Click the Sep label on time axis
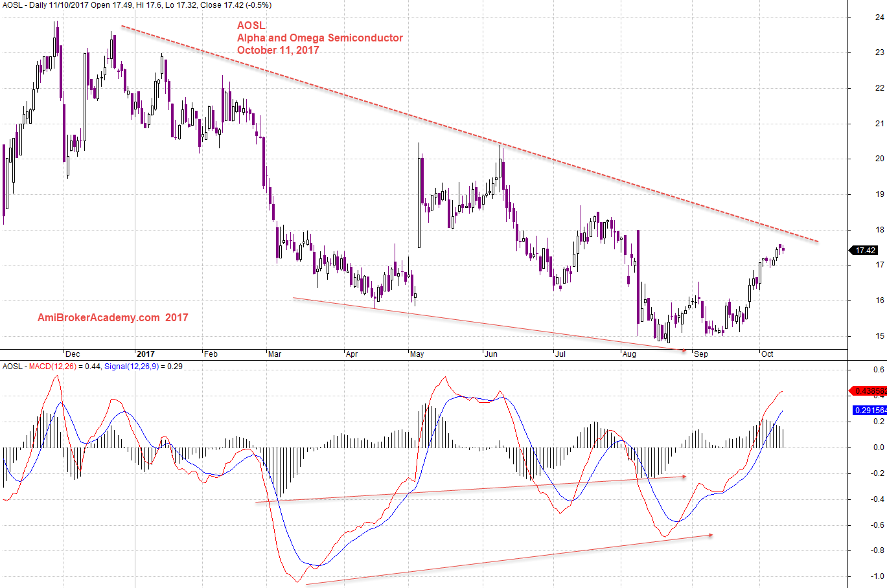 (x=700, y=354)
